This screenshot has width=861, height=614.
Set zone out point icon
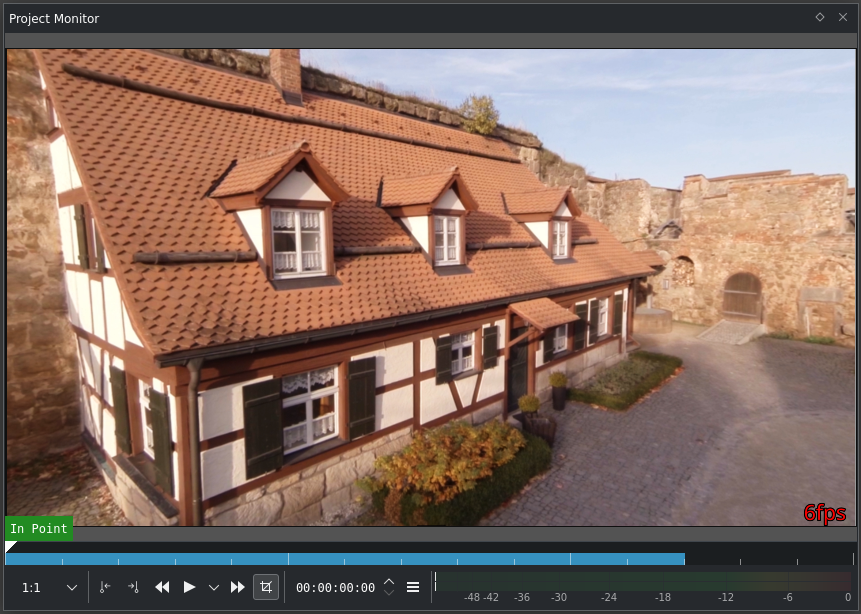pyautogui.click(x=133, y=588)
